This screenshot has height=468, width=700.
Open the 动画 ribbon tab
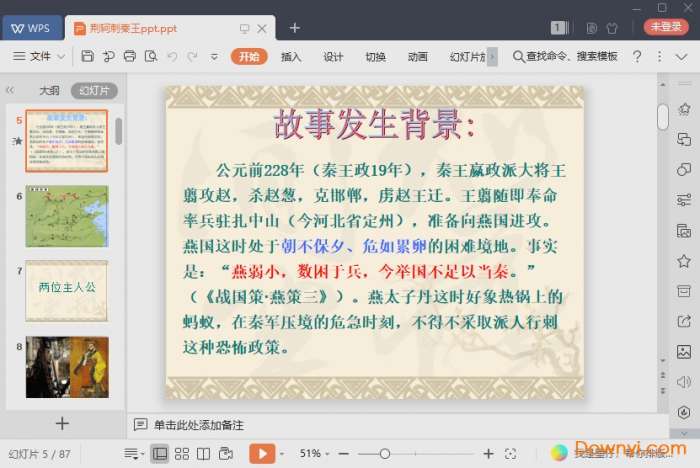pos(417,57)
